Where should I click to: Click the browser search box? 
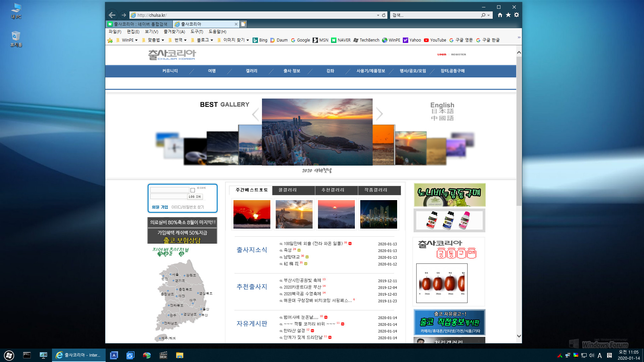435,15
